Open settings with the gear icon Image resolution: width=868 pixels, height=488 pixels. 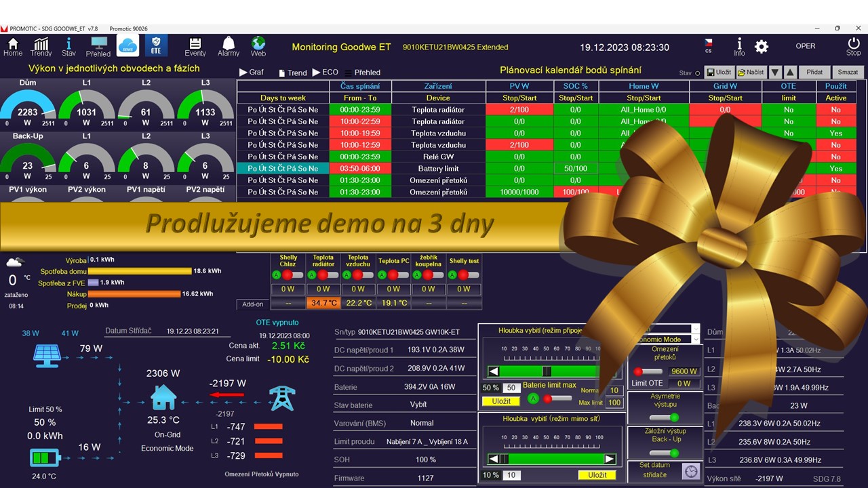[762, 46]
